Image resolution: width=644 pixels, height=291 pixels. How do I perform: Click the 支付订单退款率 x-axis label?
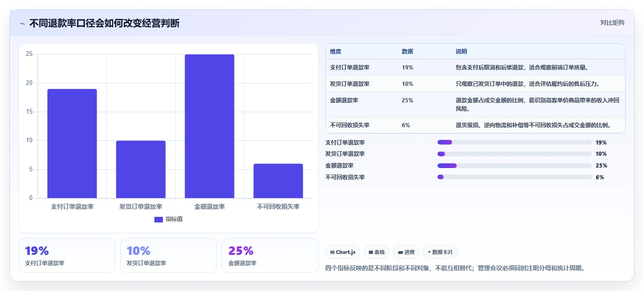tap(72, 207)
